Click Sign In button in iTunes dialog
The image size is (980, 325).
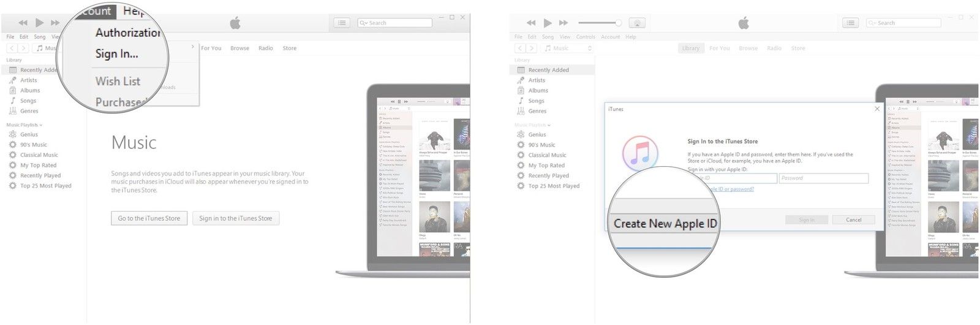(x=807, y=220)
